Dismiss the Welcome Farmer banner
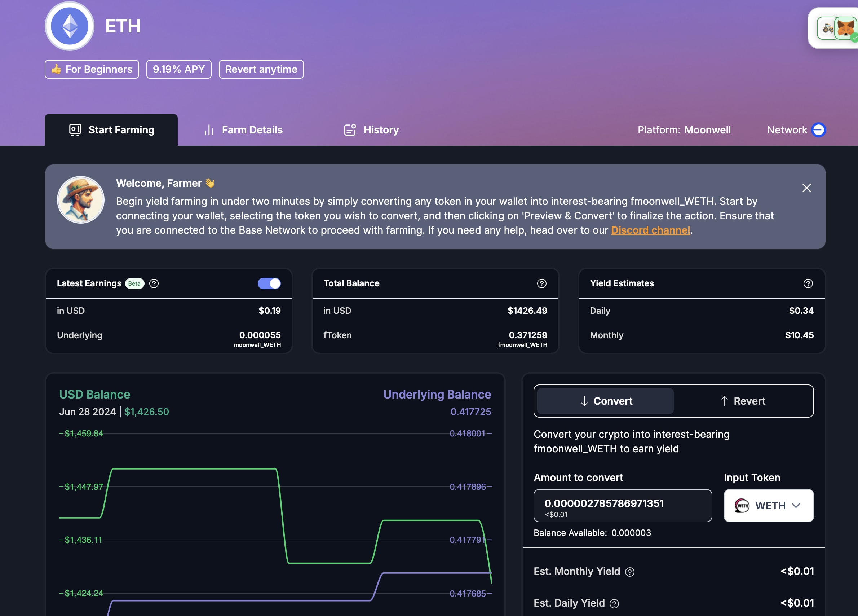Viewport: 858px width, 616px height. [x=806, y=188]
